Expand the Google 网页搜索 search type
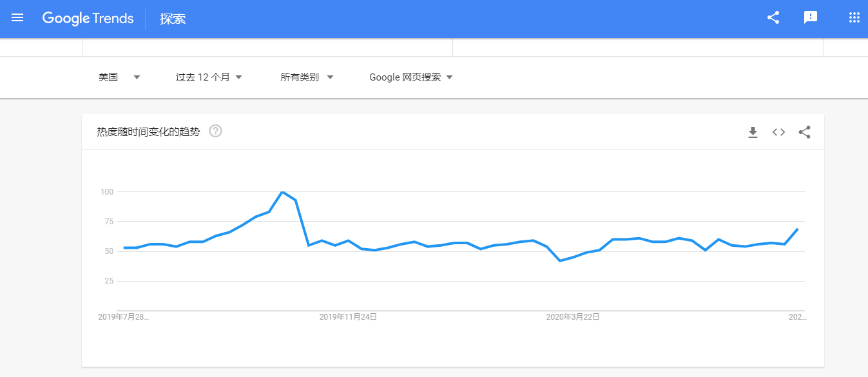This screenshot has height=377, width=868. (411, 77)
